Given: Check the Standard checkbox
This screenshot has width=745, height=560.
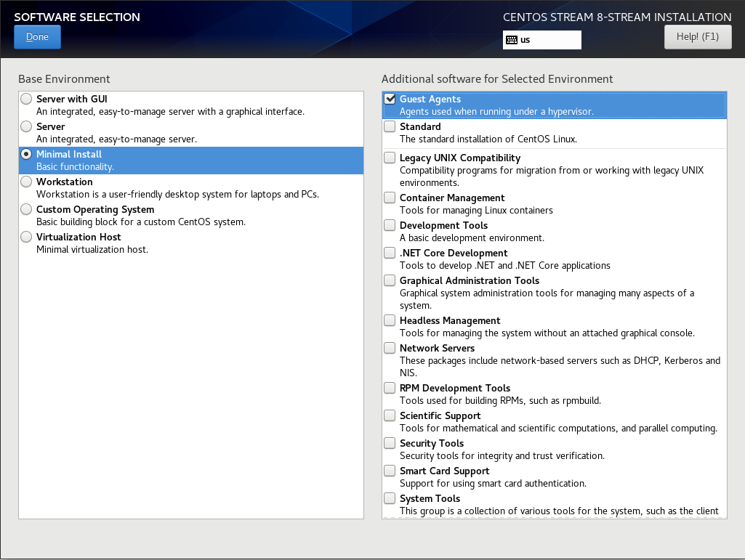Looking at the screenshot, I should (390, 126).
